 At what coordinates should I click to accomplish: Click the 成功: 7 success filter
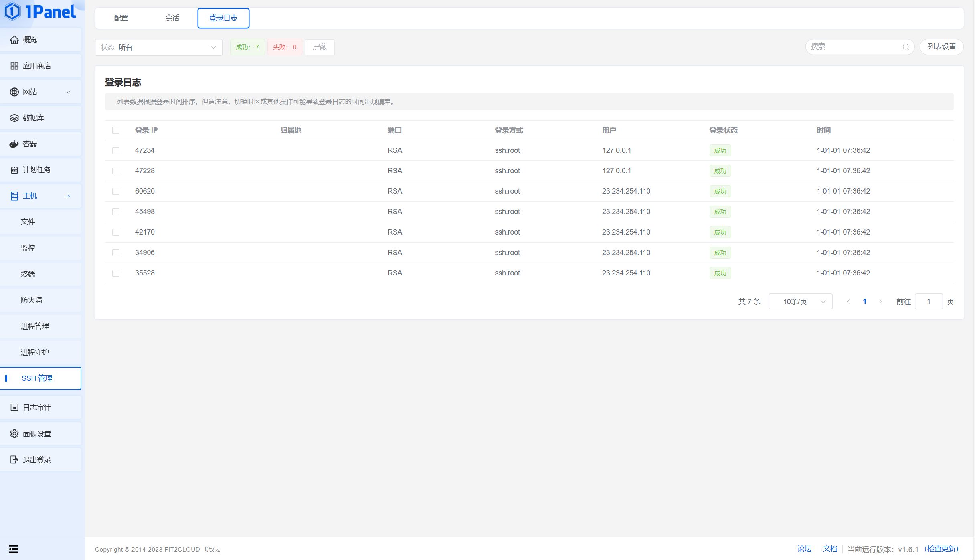tap(247, 47)
